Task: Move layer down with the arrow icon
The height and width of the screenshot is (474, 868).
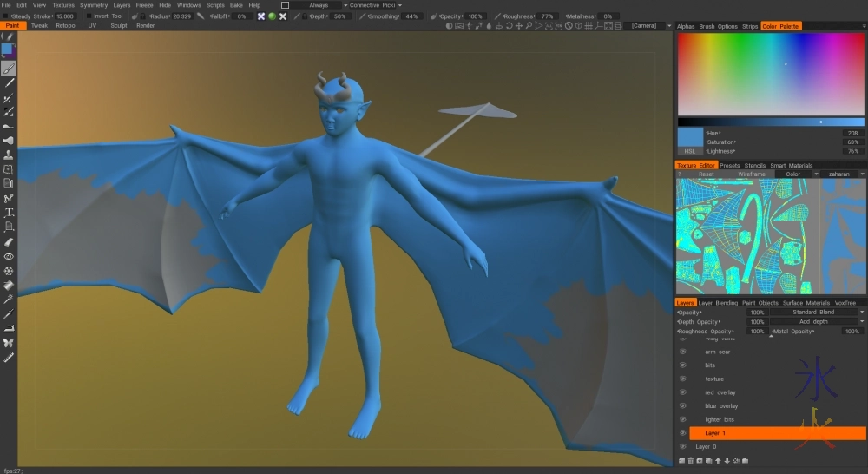Action: coord(727,460)
